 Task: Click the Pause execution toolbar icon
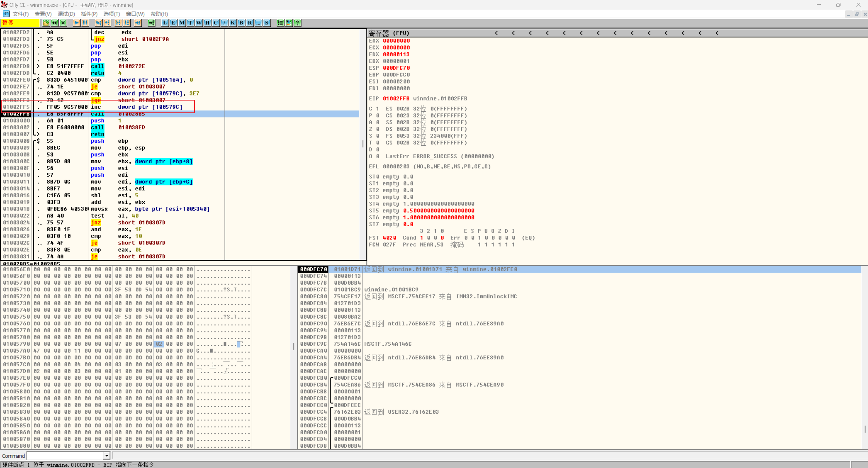click(85, 23)
